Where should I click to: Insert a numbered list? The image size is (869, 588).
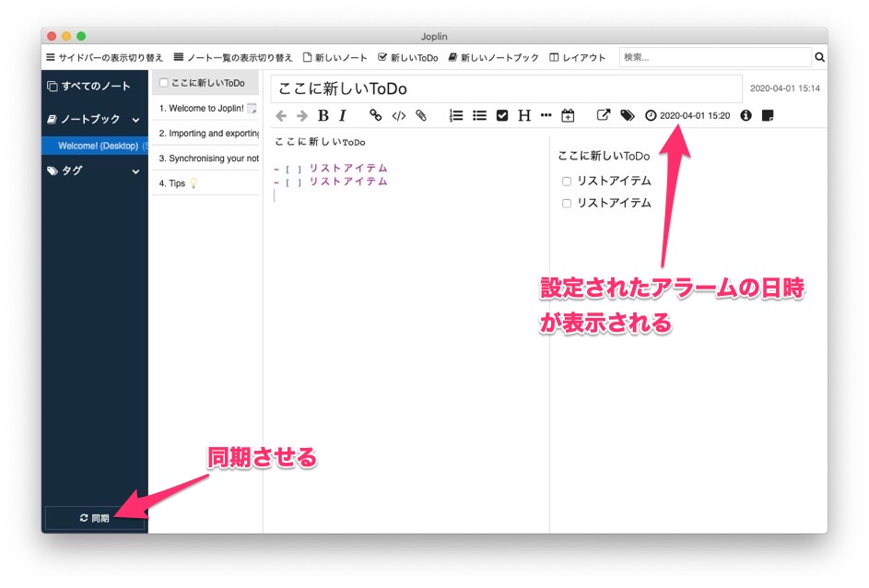(455, 115)
